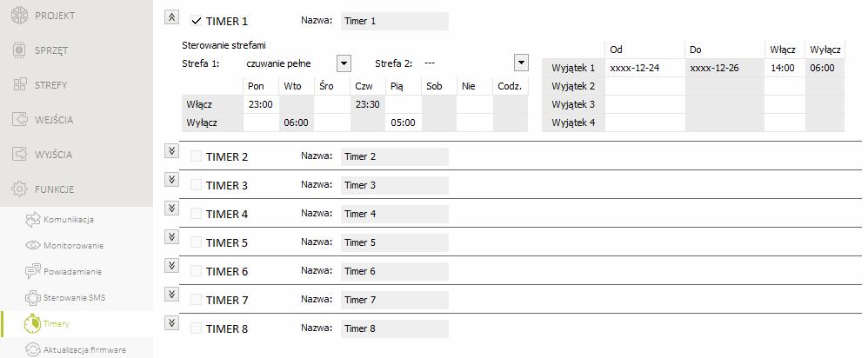Expand the TIMER 3 section
The image size is (868, 358).
171,179
